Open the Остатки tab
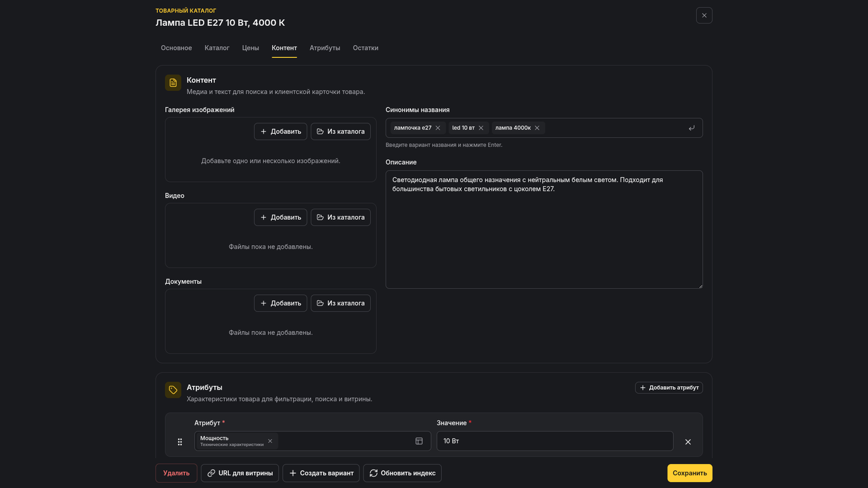868x488 pixels. (x=366, y=48)
